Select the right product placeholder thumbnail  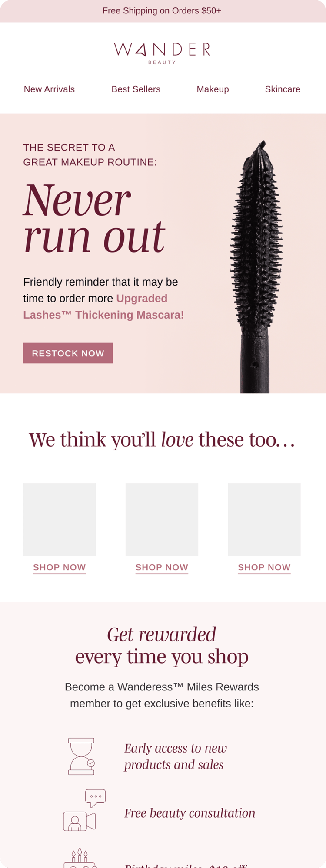(264, 519)
